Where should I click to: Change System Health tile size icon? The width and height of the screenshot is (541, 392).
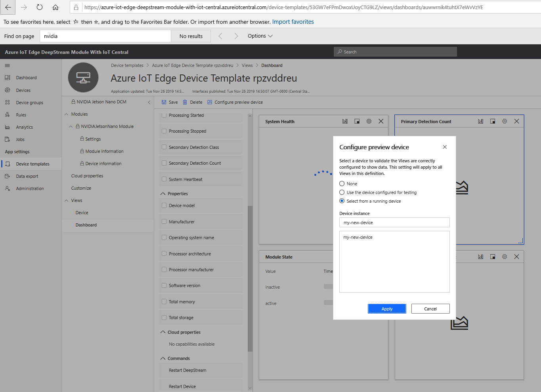pyautogui.click(x=357, y=121)
